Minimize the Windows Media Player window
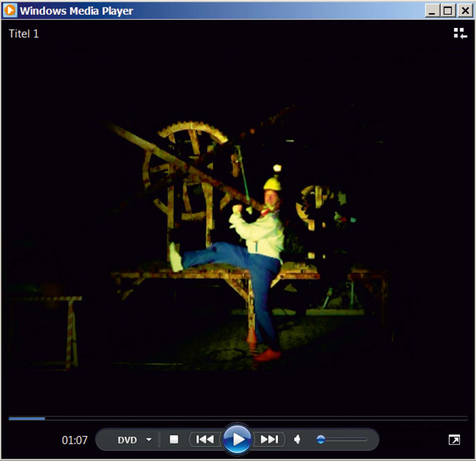Image resolution: width=476 pixels, height=461 pixels. tap(432, 11)
